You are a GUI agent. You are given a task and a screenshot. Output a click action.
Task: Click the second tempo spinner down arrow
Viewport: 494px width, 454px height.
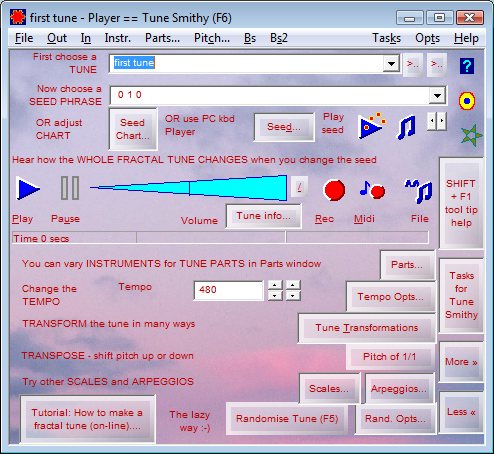click(x=293, y=295)
